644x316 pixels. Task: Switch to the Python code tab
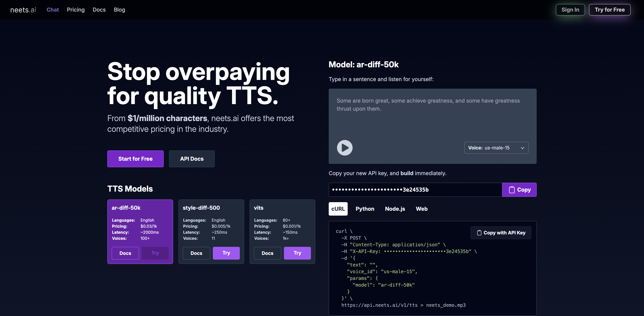tap(365, 209)
